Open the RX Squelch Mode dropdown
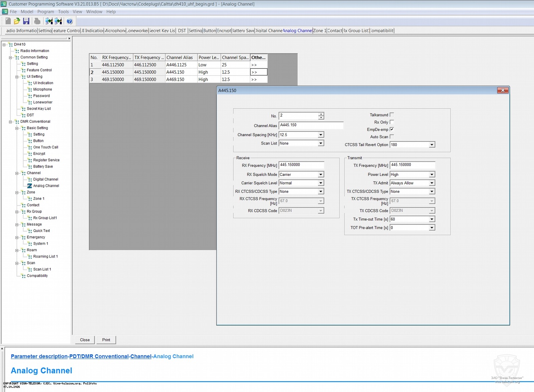The image size is (534, 392). coord(321,174)
